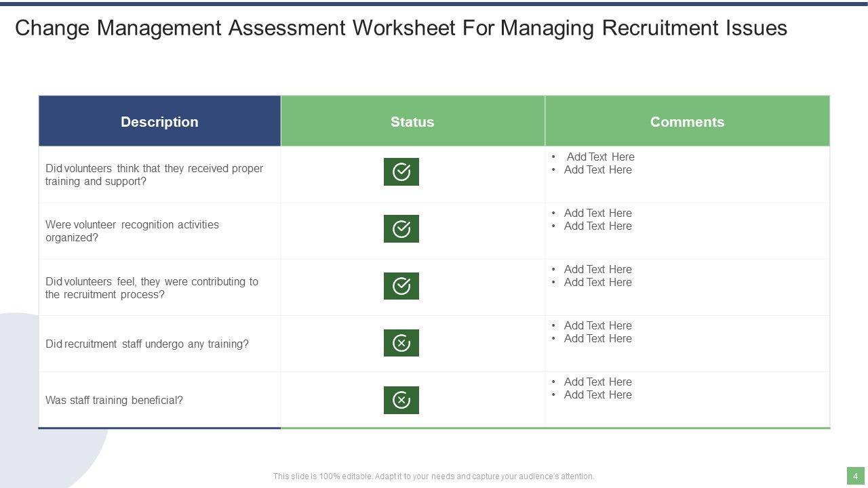Viewport: 868px width, 488px height.
Task: Click the slide number 4 badge
Action: point(855,476)
